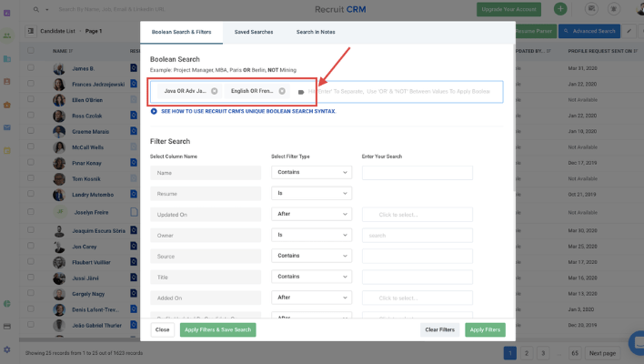Open resume icon for Landry Mutombo
Viewport: 644px width, 364px height.
click(134, 195)
